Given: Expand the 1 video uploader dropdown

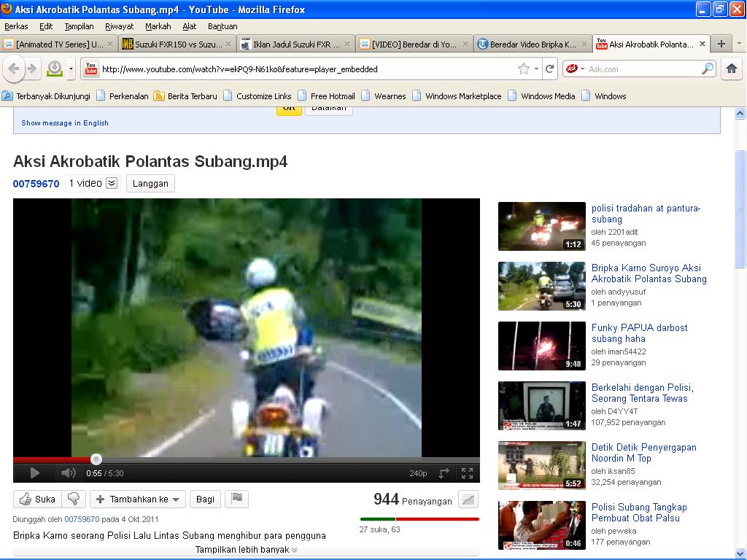Looking at the screenshot, I should point(112,183).
